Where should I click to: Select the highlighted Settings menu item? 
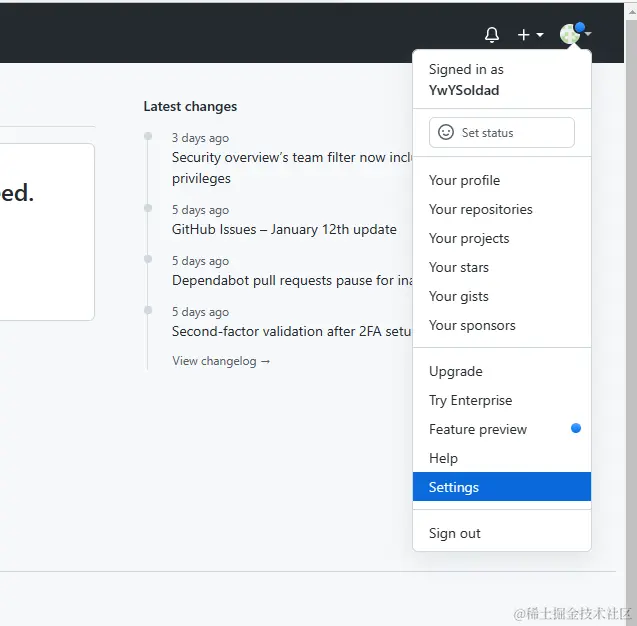click(x=502, y=487)
